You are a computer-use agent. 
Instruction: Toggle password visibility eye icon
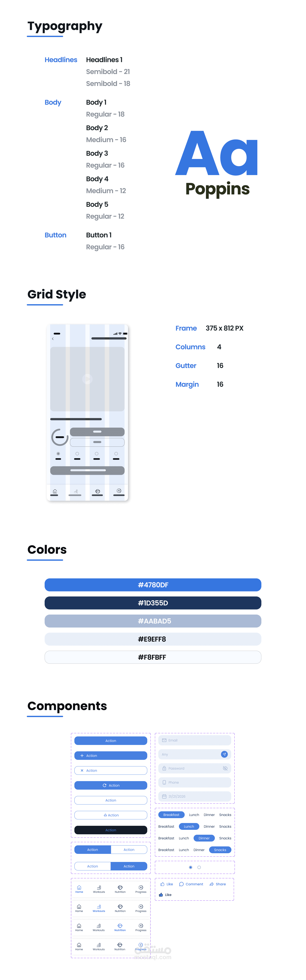pos(225,768)
